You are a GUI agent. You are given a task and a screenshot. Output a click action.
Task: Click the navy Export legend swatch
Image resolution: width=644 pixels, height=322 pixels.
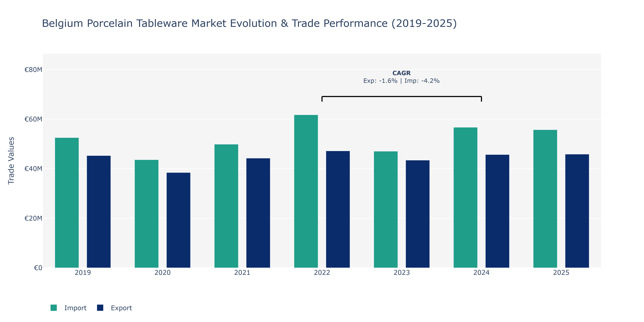pos(100,308)
